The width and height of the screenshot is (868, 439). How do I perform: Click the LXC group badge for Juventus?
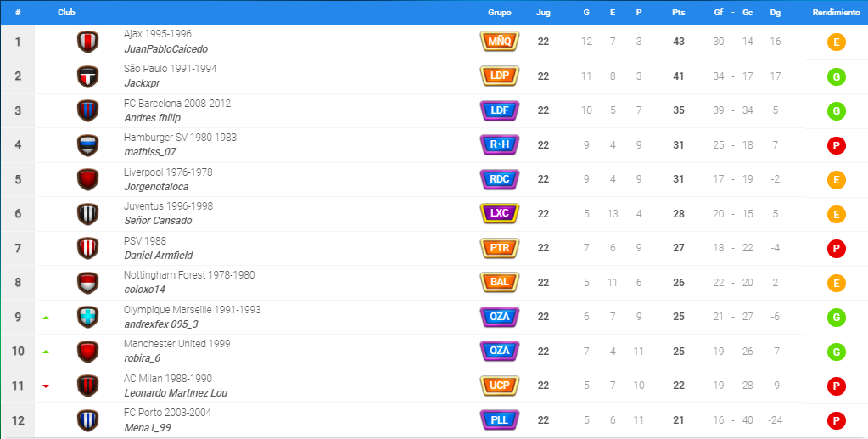pyautogui.click(x=499, y=213)
